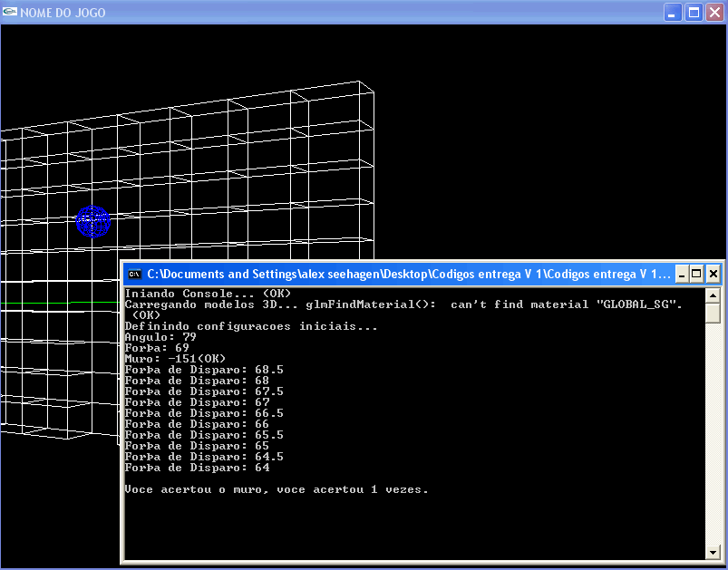This screenshot has width=728, height=570.
Task: Click the console scrollbar down arrow
Action: 713,552
